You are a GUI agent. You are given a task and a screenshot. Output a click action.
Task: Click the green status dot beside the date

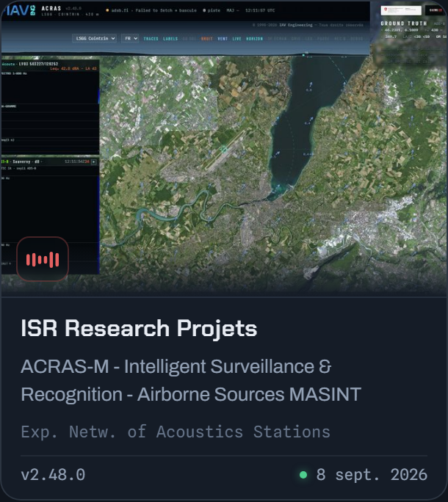(303, 475)
